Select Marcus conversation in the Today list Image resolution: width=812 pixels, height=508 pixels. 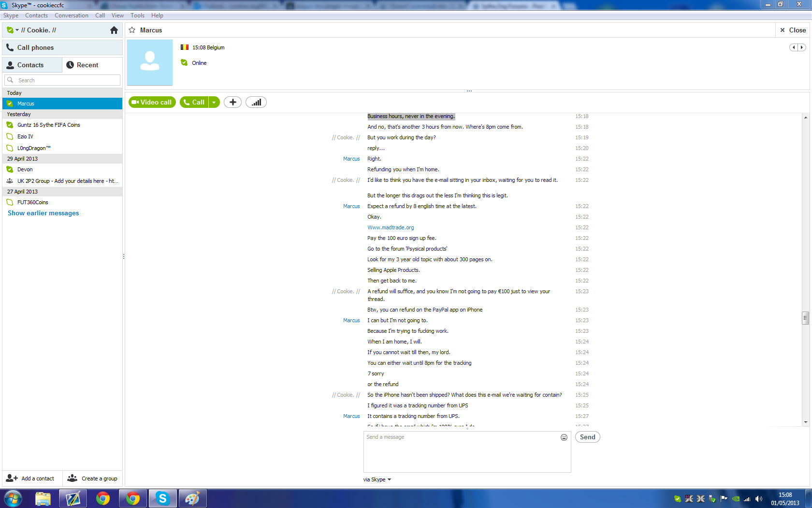[x=62, y=104]
